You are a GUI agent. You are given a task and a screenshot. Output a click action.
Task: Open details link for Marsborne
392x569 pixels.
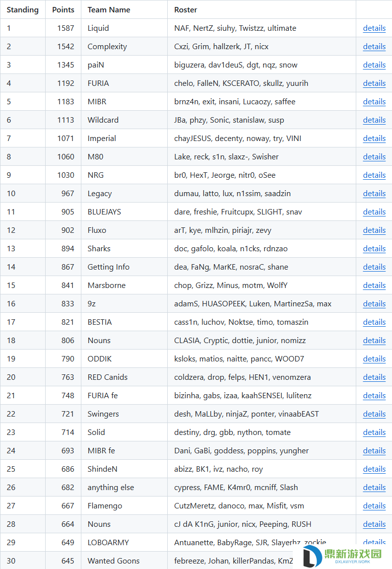(374, 285)
